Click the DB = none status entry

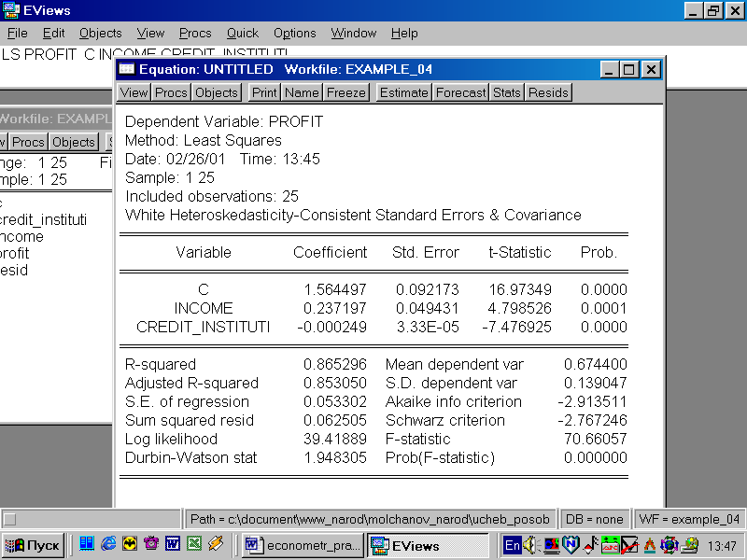(594, 519)
